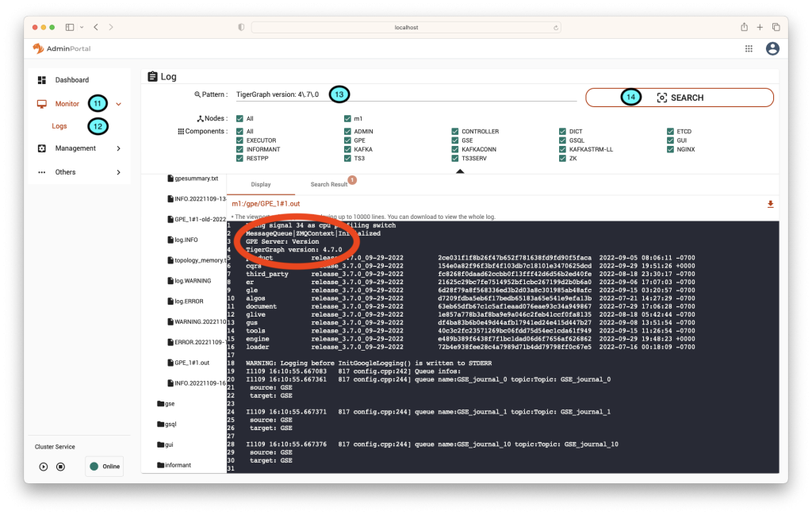The height and width of the screenshot is (515, 812).
Task: Focus the Pattern input field
Action: coord(405,94)
